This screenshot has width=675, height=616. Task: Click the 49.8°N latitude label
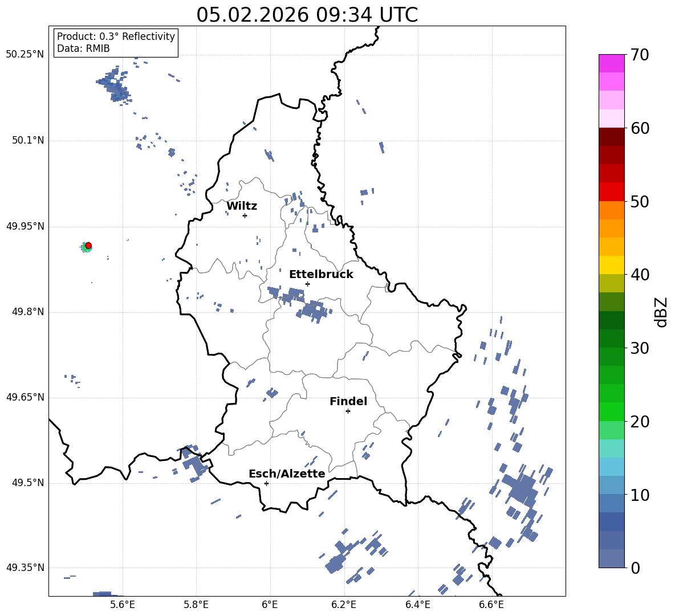28,312
